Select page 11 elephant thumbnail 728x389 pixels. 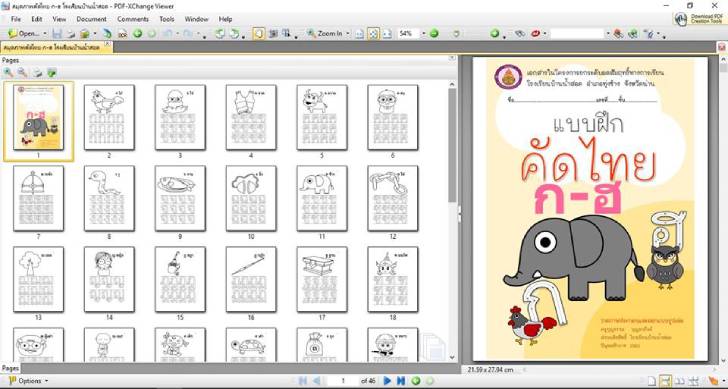(322, 198)
